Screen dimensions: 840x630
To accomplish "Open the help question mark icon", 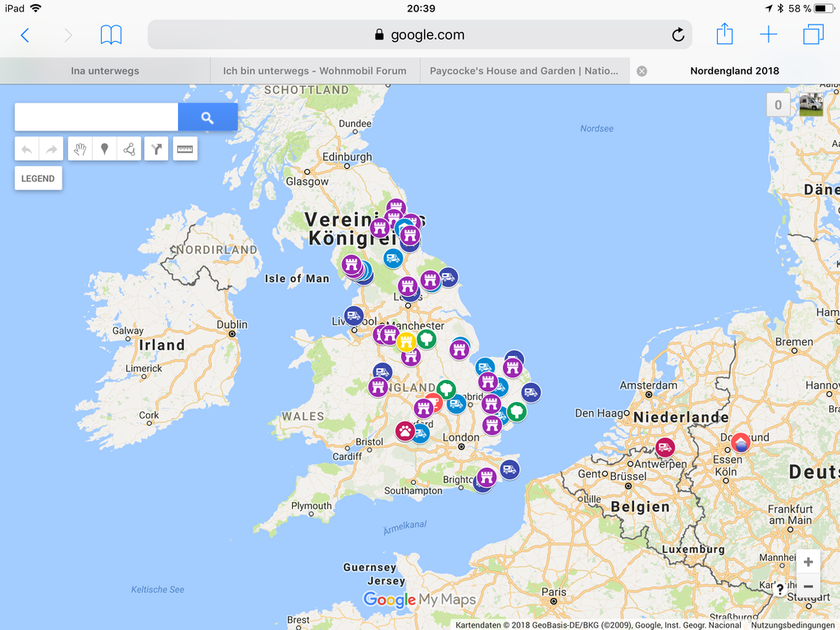I will (780, 589).
